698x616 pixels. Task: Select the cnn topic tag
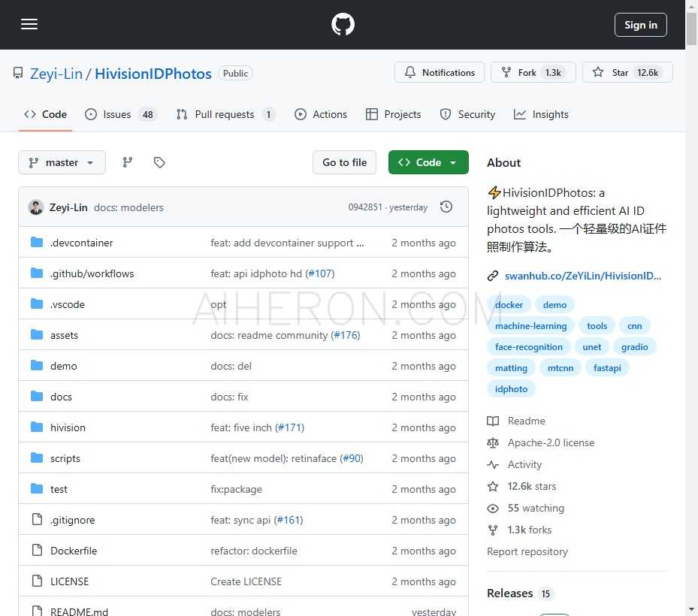pos(634,326)
